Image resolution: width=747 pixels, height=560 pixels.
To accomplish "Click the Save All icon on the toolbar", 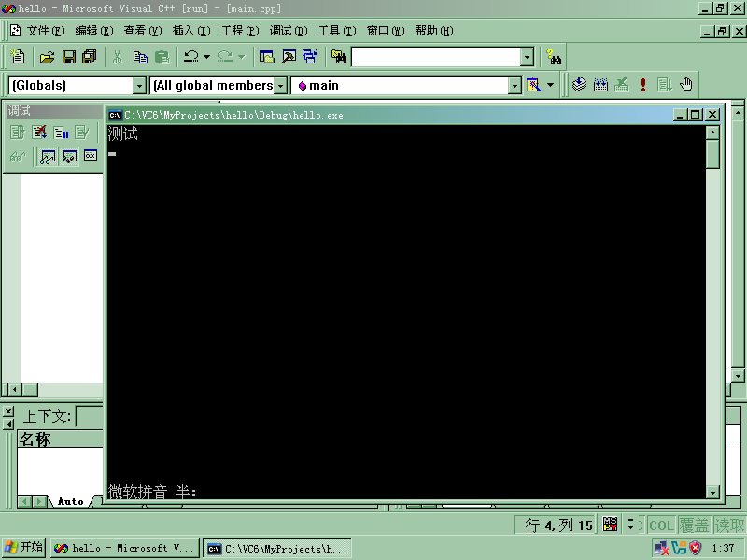I will tap(89, 57).
